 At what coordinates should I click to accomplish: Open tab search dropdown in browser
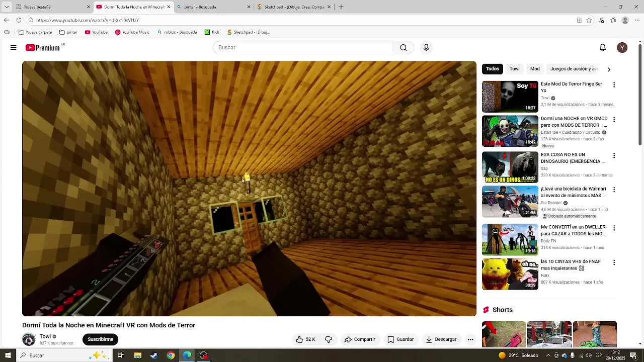[7, 7]
